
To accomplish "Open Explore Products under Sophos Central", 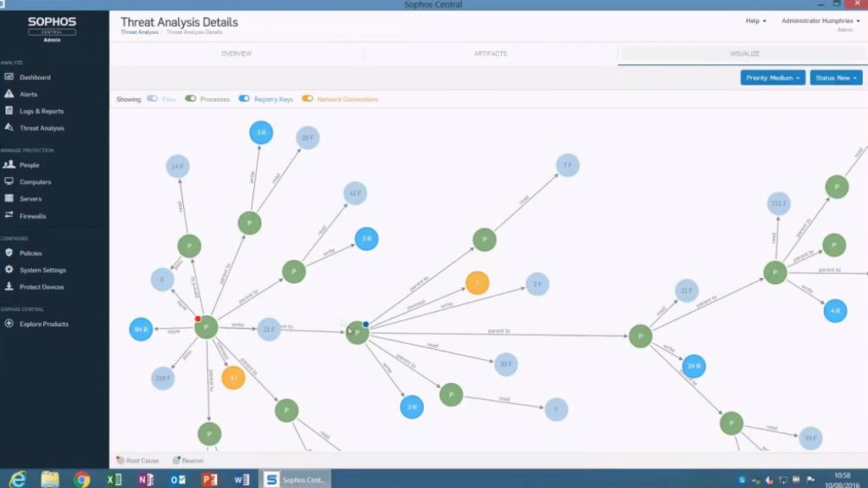I will pyautogui.click(x=43, y=324).
